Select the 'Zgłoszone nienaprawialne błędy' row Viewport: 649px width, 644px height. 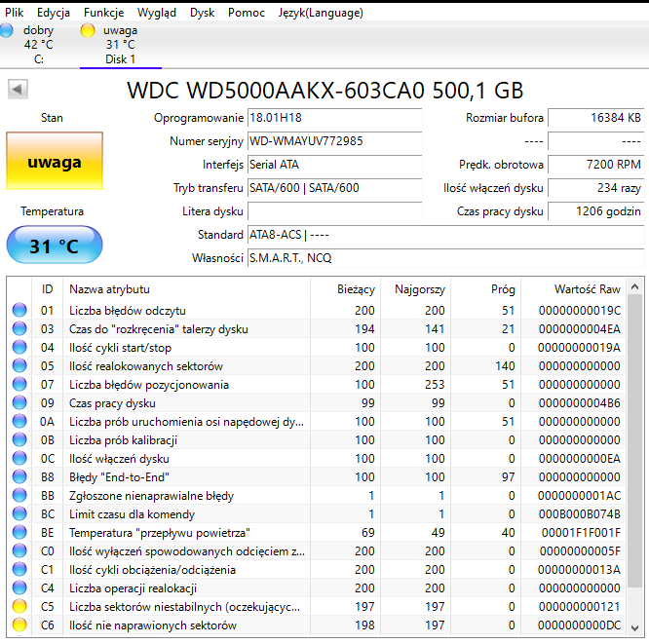pos(317,495)
